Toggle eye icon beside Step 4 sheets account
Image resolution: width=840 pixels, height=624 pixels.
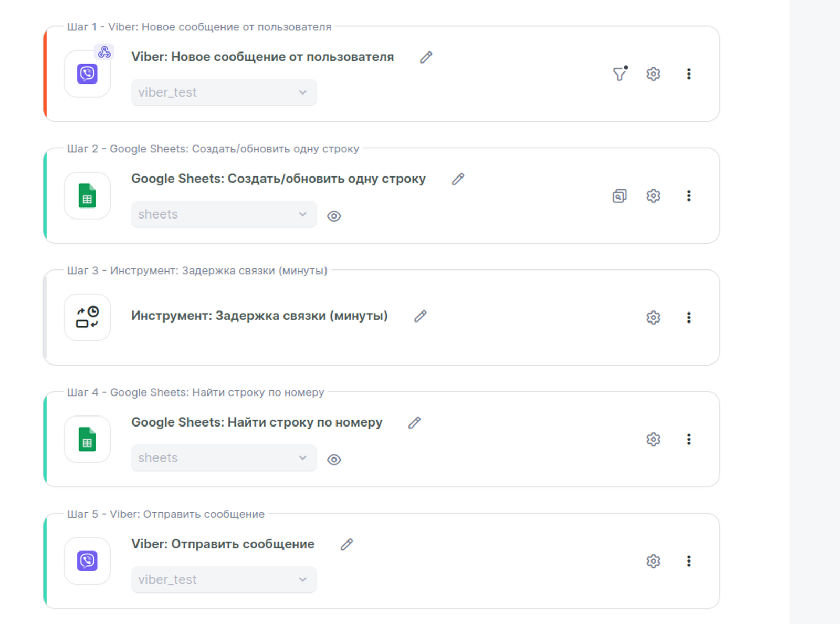click(x=334, y=460)
